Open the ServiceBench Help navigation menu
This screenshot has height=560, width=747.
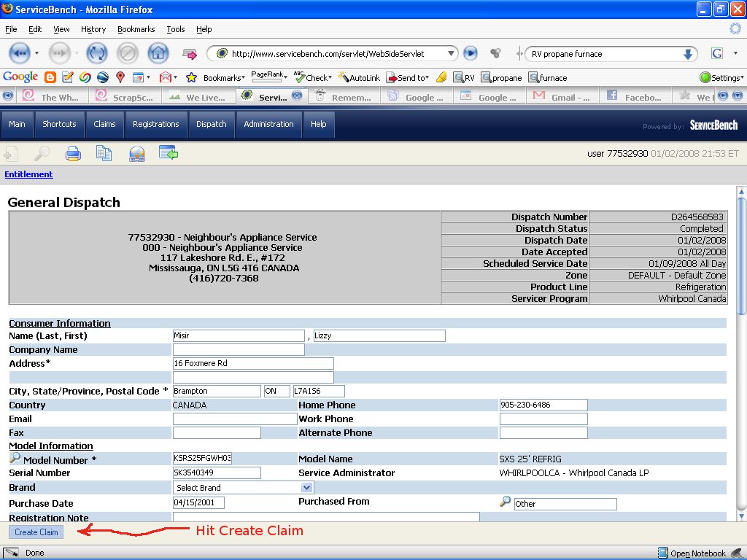pos(318,124)
